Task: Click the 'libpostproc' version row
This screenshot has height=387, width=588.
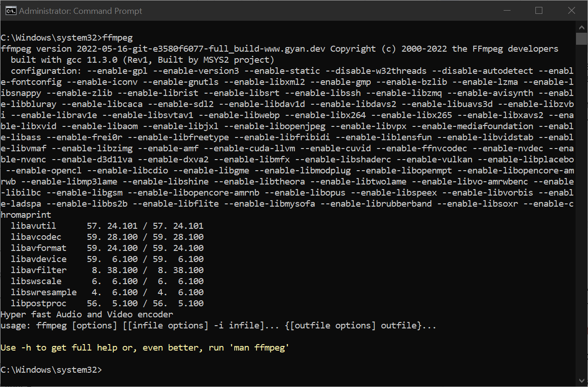Action: click(107, 304)
